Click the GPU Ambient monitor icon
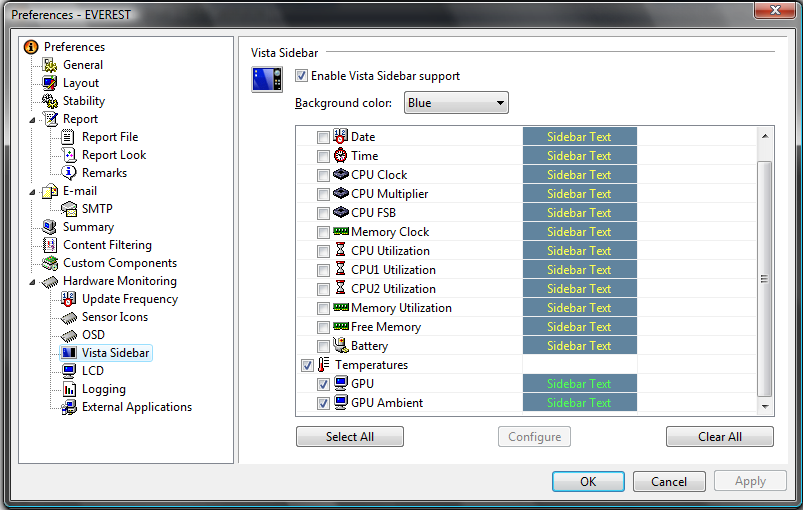The image size is (803, 510). 341,402
